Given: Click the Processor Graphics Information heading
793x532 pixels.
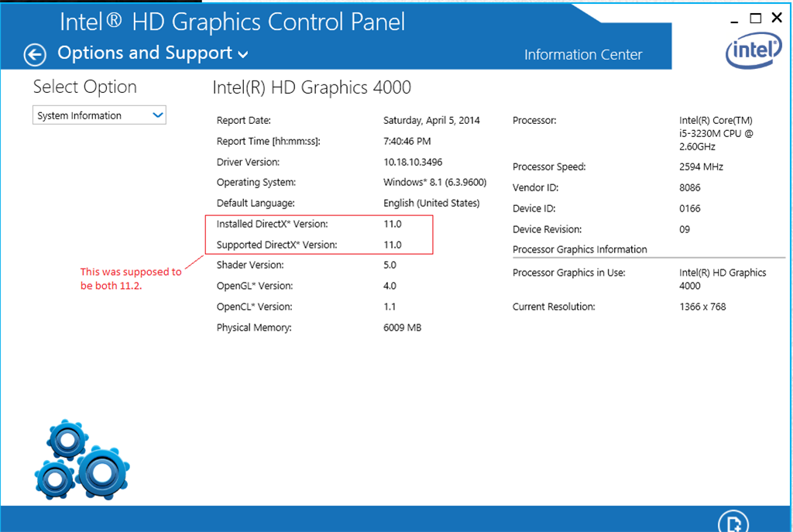Looking at the screenshot, I should tap(579, 249).
